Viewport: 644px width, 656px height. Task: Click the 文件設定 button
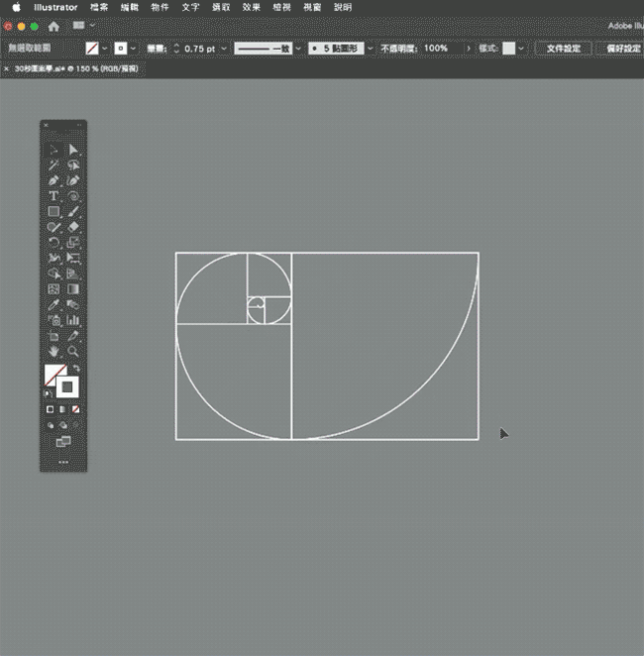point(563,48)
